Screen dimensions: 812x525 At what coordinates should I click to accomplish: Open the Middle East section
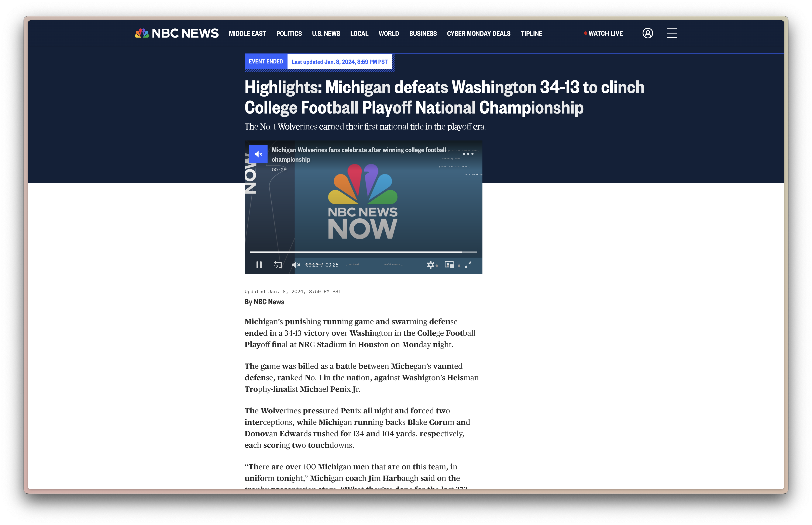point(247,33)
